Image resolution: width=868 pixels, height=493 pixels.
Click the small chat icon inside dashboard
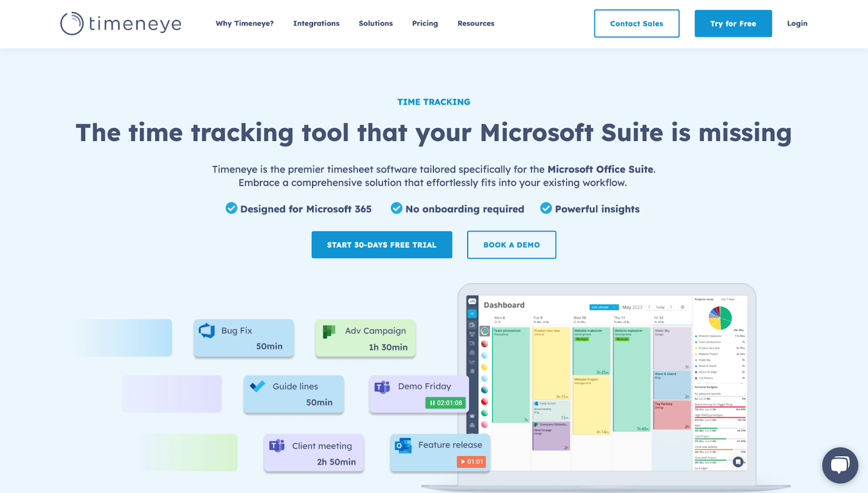738,462
